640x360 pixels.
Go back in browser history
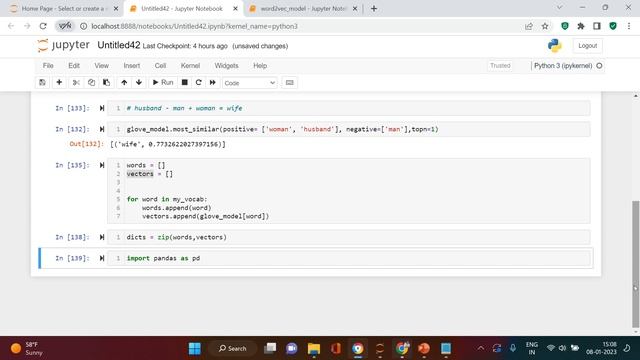click(x=11, y=26)
